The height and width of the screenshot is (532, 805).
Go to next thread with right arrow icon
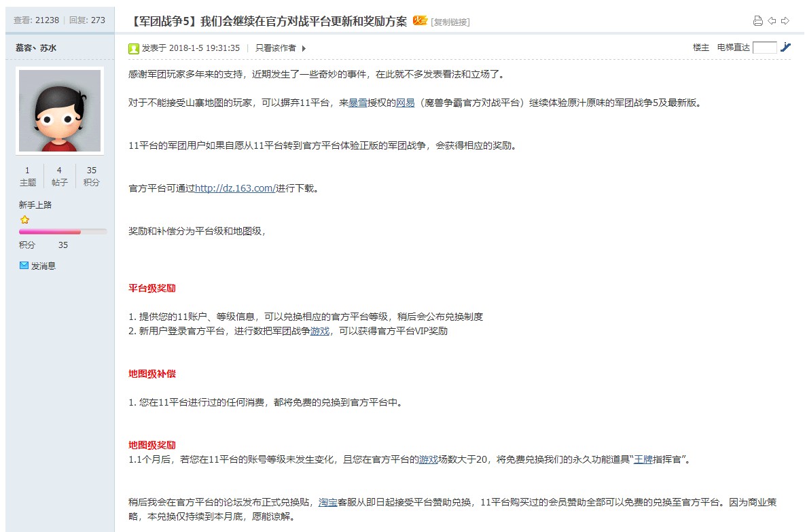(x=785, y=21)
